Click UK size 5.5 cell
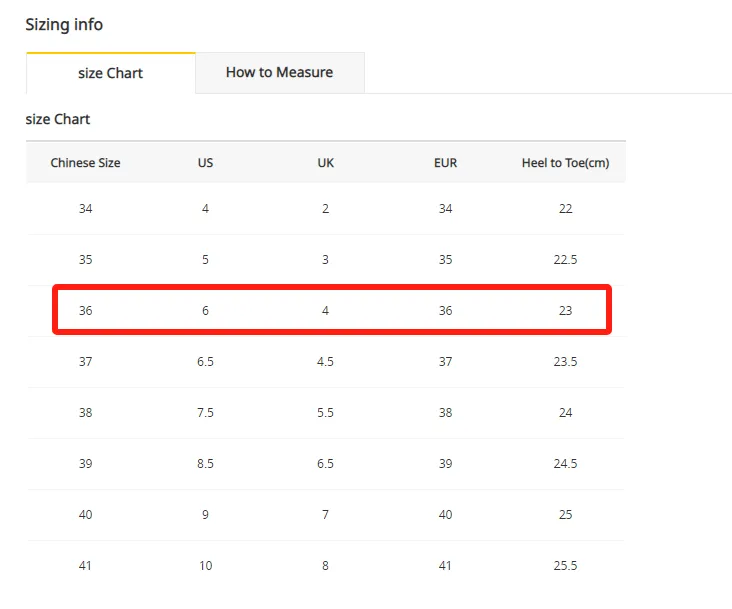732x609 pixels. click(325, 412)
